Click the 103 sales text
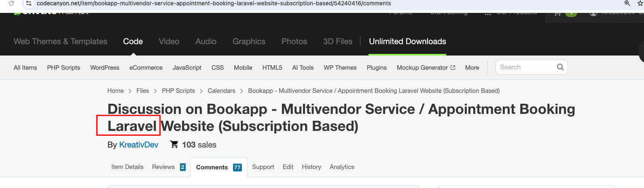The height and width of the screenshot is (188, 644). click(x=199, y=145)
